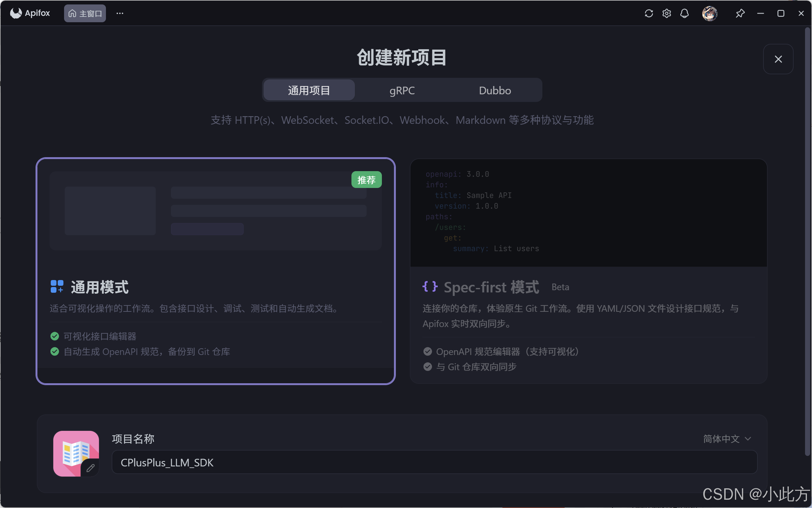812x508 pixels.
Task: Click the project icon thumbnail
Action: 76,454
